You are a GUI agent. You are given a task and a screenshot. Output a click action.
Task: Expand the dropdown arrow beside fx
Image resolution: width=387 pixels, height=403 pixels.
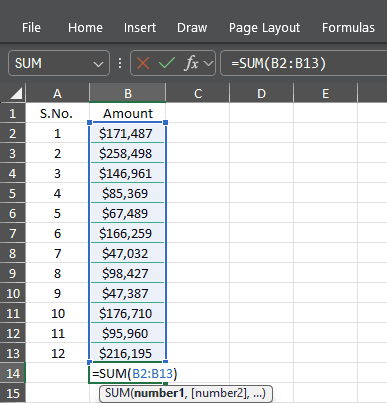click(208, 63)
